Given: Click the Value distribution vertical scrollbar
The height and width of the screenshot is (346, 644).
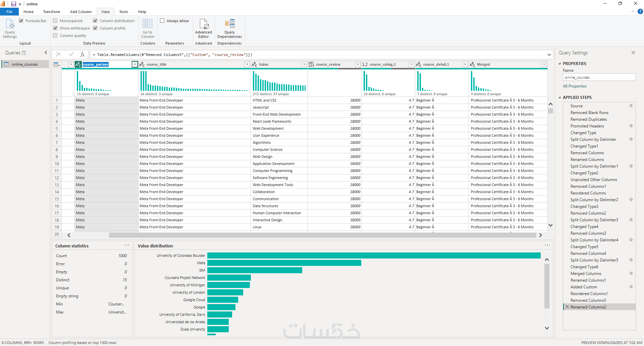Looking at the screenshot, I should 547,286.
